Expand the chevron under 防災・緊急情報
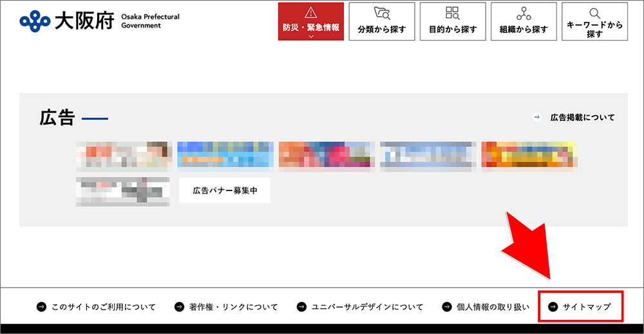 coord(311,37)
